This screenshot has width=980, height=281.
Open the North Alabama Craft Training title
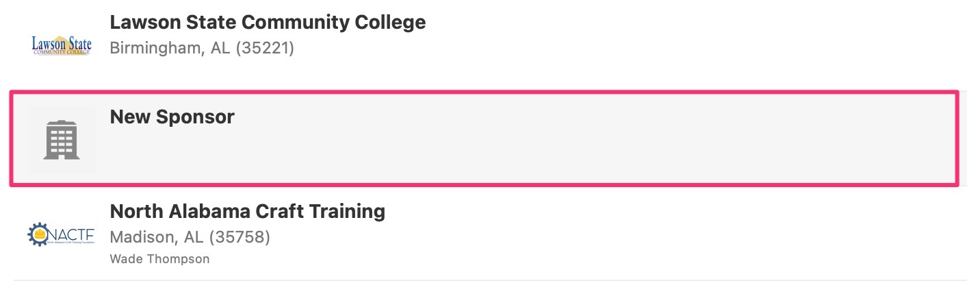pyautogui.click(x=247, y=211)
